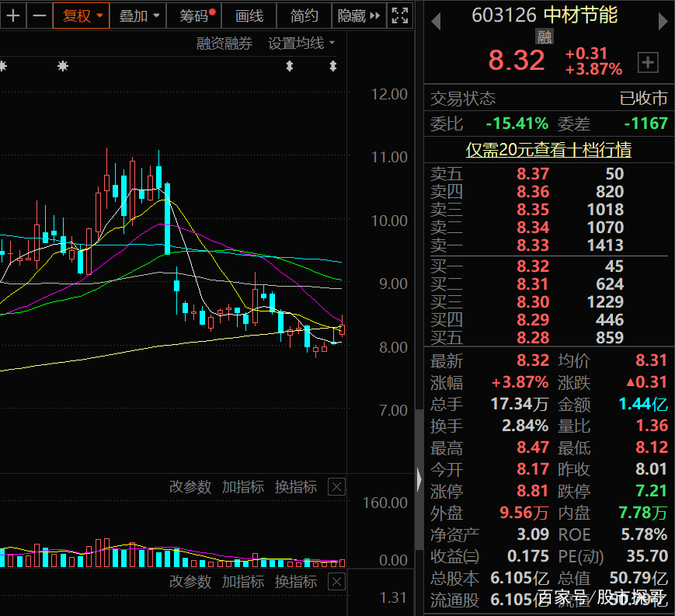Screen dimensions: 675x616
Task: Switch to the 融资融券 tab
Action: (224, 44)
